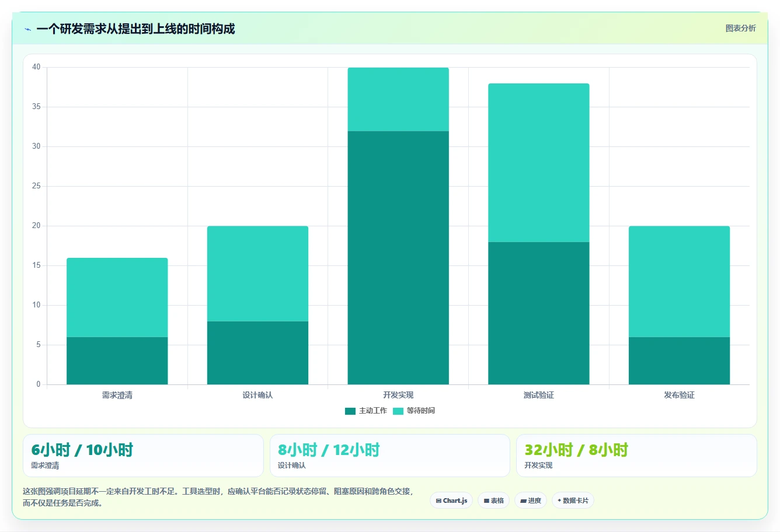Click the 主动工作 segment of the 发布验证 bar
This screenshot has width=780, height=532.
click(x=679, y=360)
